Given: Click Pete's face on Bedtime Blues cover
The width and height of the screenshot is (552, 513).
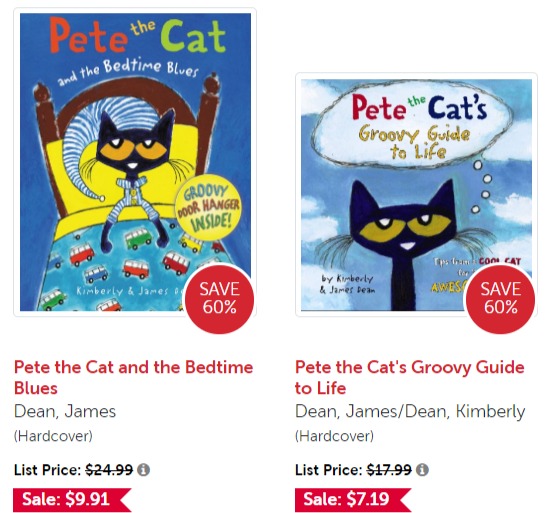Looking at the screenshot, I should 136,143.
